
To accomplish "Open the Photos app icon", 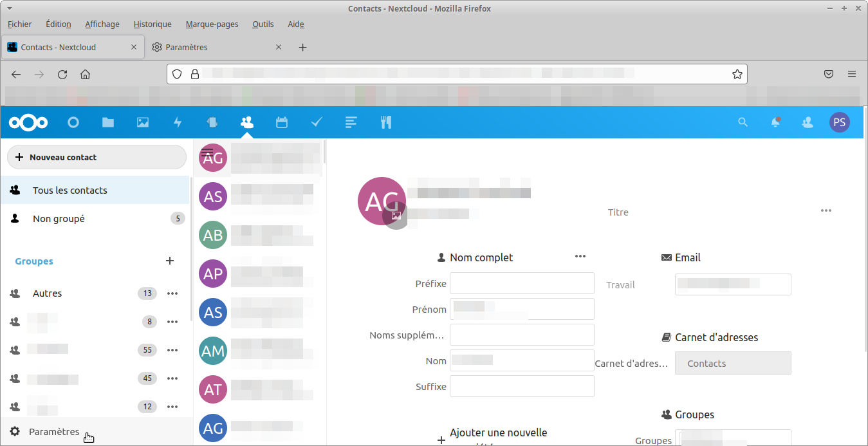I will 143,122.
